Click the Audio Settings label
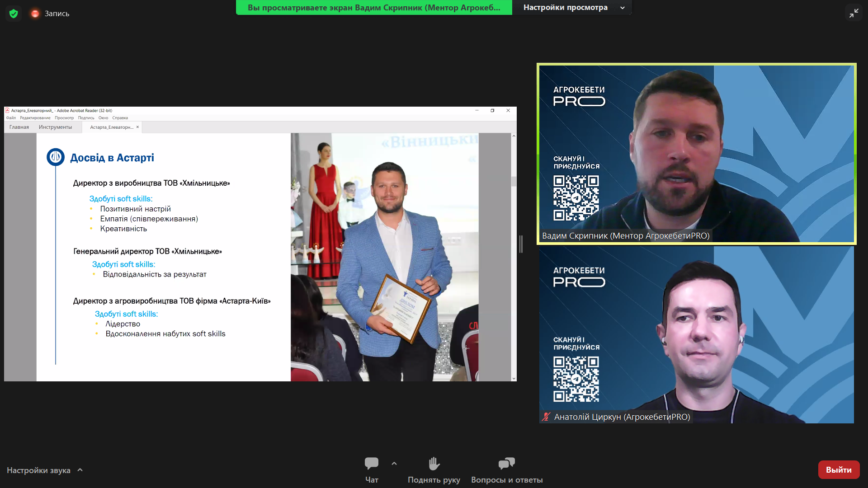Screen dimensions: 868x488 tap(38, 470)
